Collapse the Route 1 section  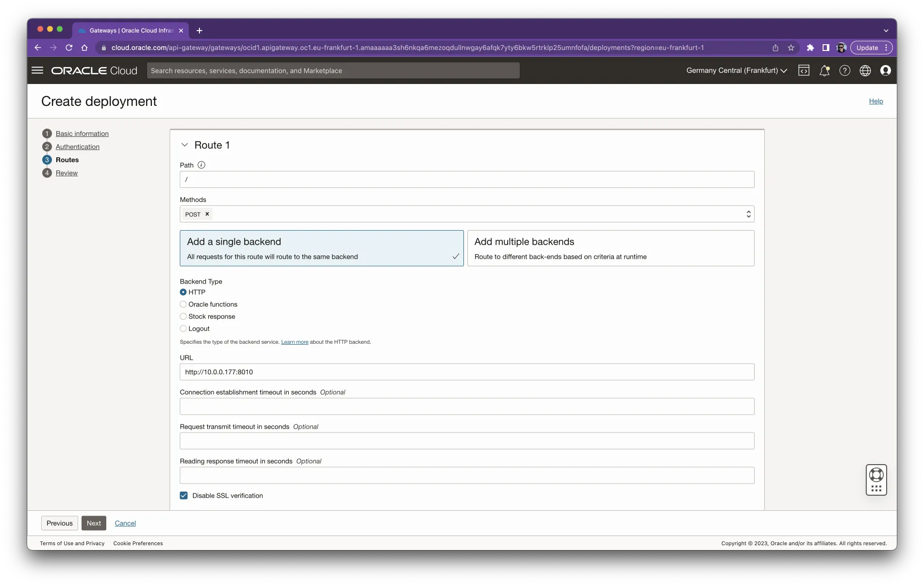184,145
